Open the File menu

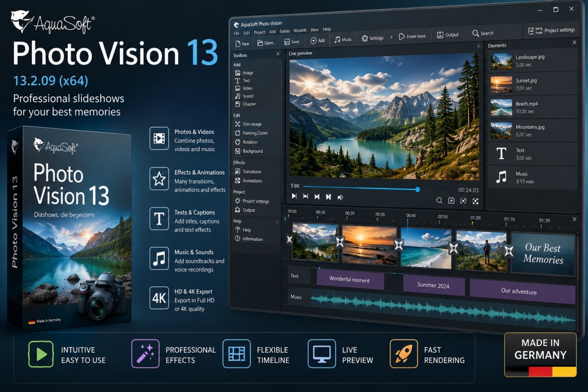pos(237,33)
